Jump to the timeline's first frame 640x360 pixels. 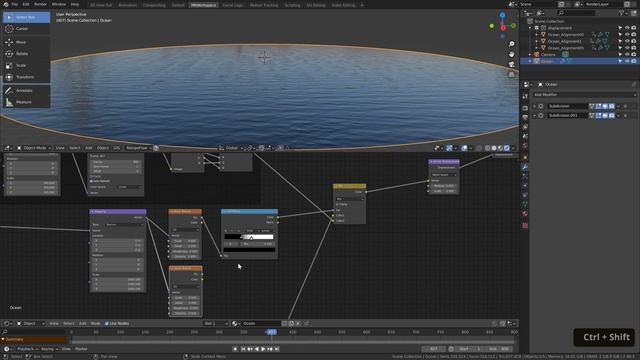tap(243, 349)
